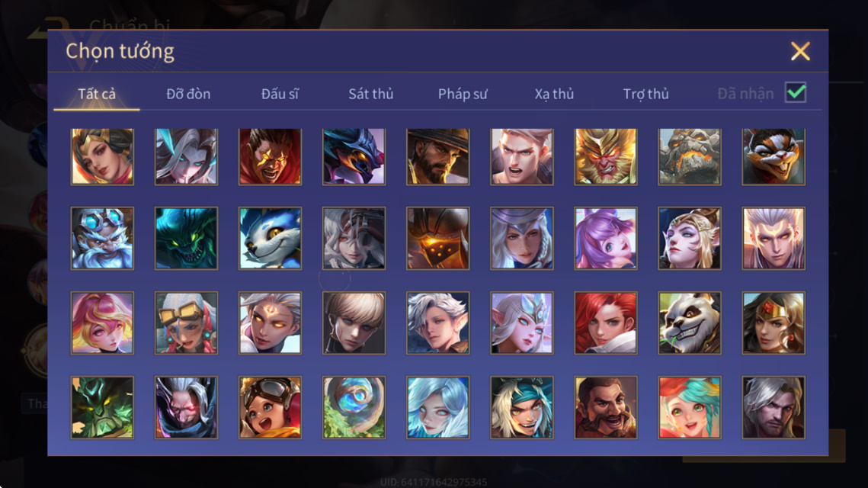Open the Sát thủ tab

tap(371, 94)
